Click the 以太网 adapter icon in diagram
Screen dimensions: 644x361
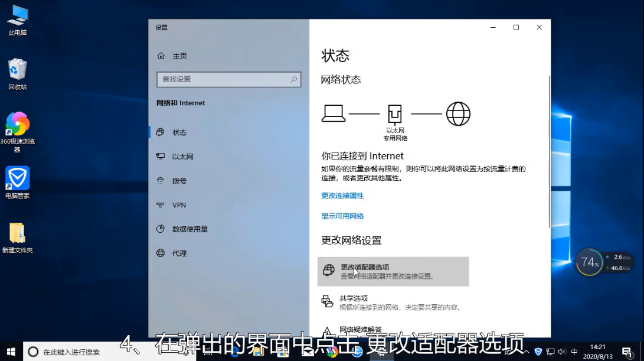(395, 114)
